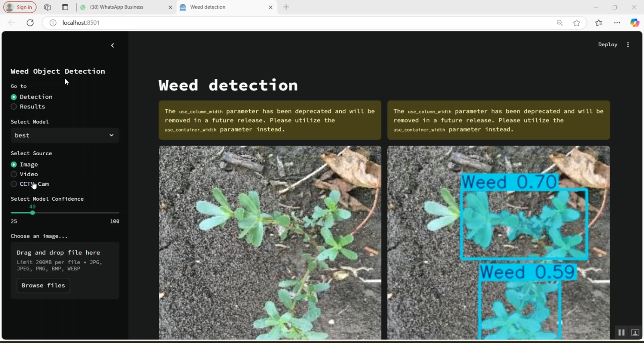Click the Deploy button
Image resolution: width=644 pixels, height=343 pixels.
[x=607, y=44]
